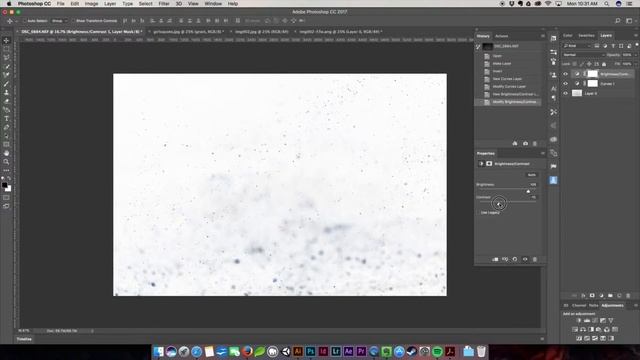This screenshot has height=360, width=640.
Task: Select the Clone Stamp tool
Action: coord(6,92)
